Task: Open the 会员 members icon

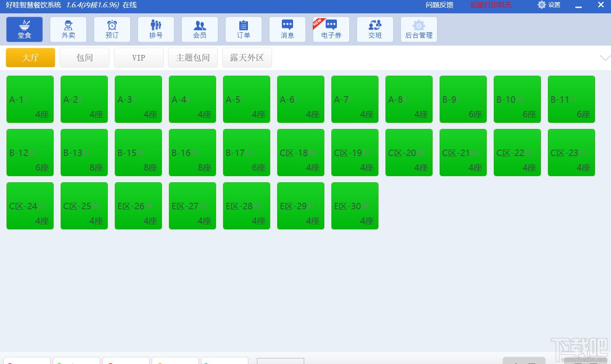Action: coord(200,29)
